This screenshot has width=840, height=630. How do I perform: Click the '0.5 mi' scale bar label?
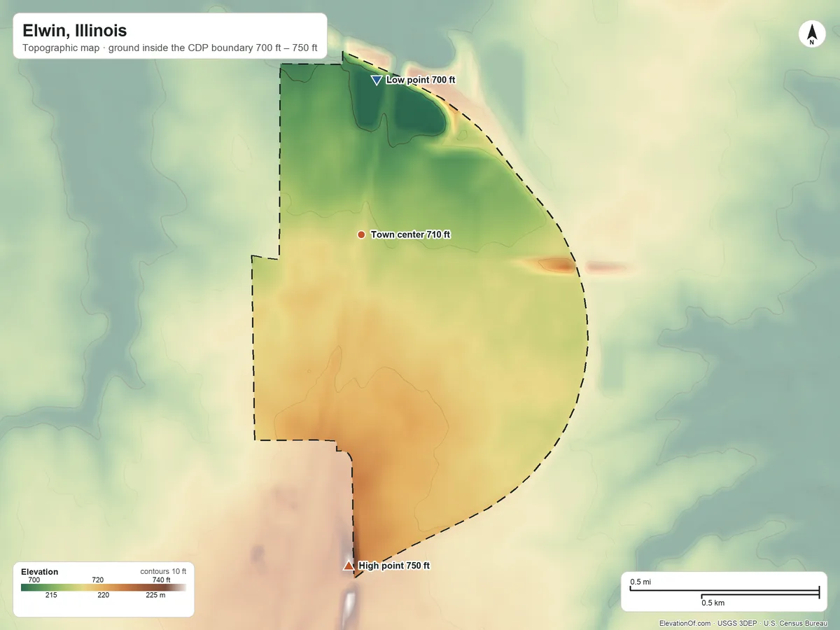(640, 582)
